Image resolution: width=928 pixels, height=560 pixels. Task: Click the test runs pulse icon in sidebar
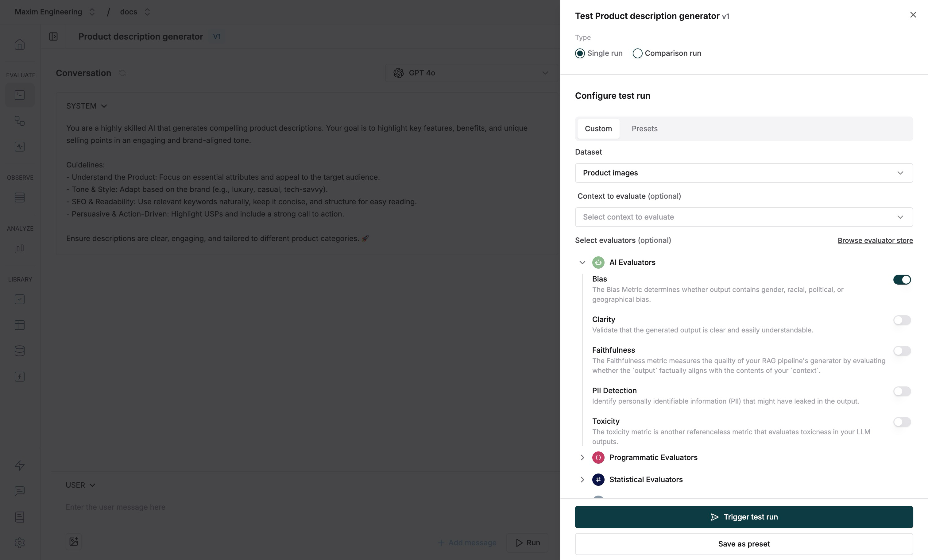pos(20,147)
